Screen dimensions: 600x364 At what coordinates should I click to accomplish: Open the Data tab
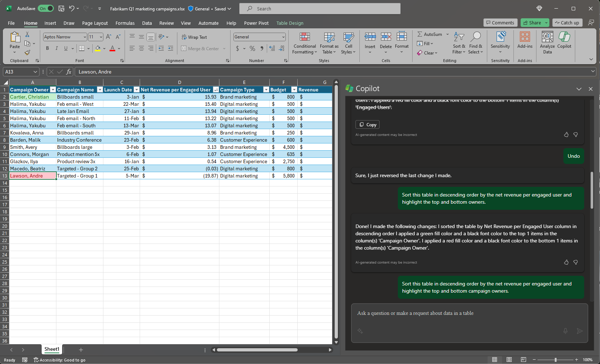pyautogui.click(x=147, y=23)
